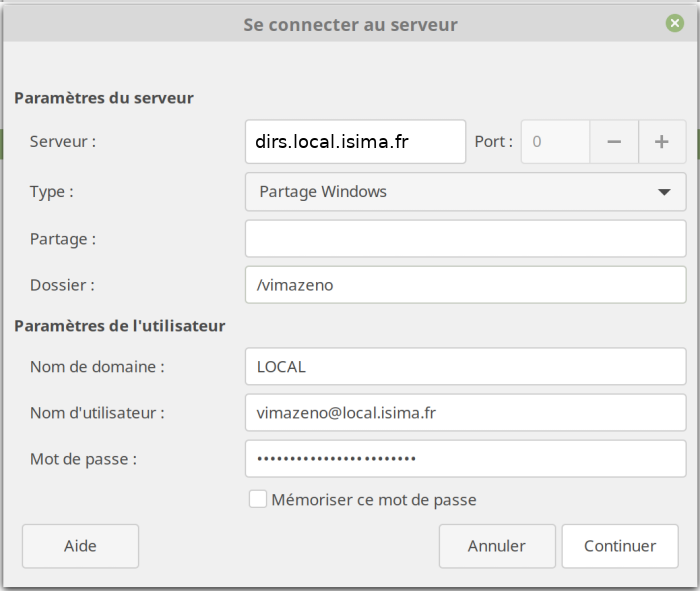This screenshot has height=591, width=700.
Task: Click the empty Partage input field
Action: pos(465,239)
